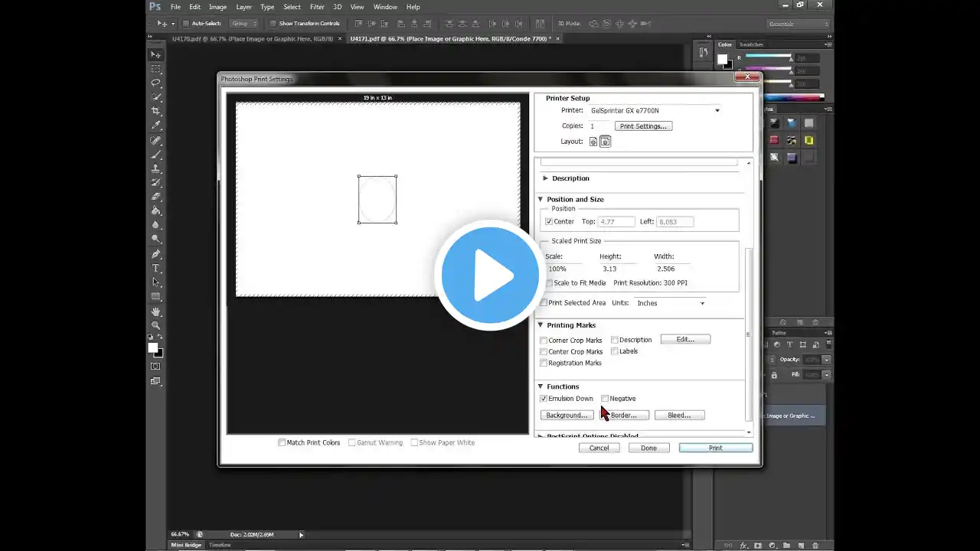This screenshot has width=980, height=551.
Task: Uncheck Emulsion Down
Action: [x=544, y=399]
